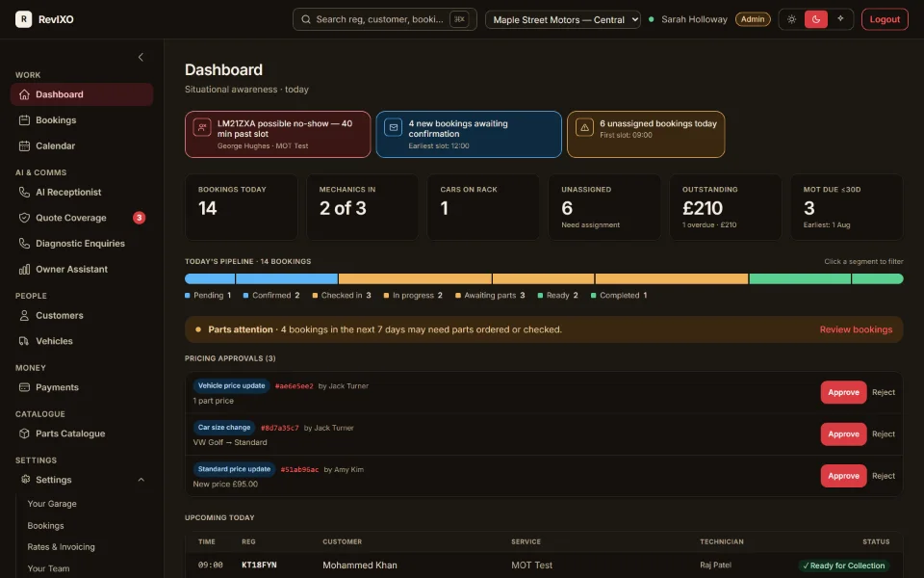
Task: Click the magnifier icon in search bar
Action: click(x=306, y=19)
